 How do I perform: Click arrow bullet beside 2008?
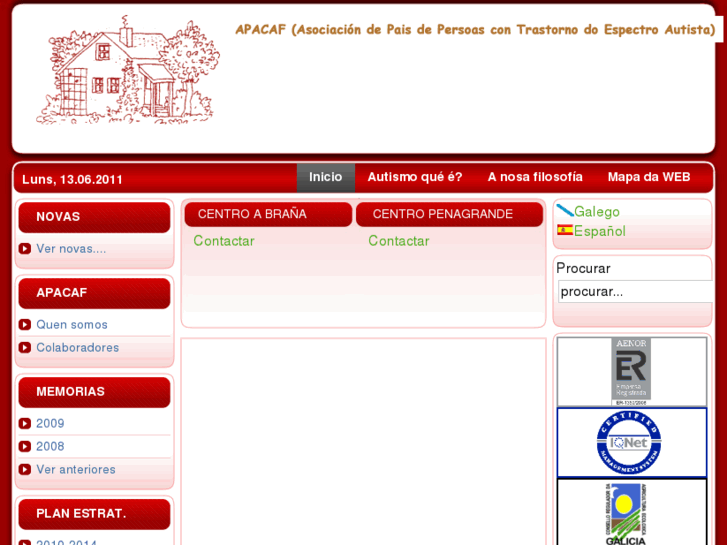(25, 446)
